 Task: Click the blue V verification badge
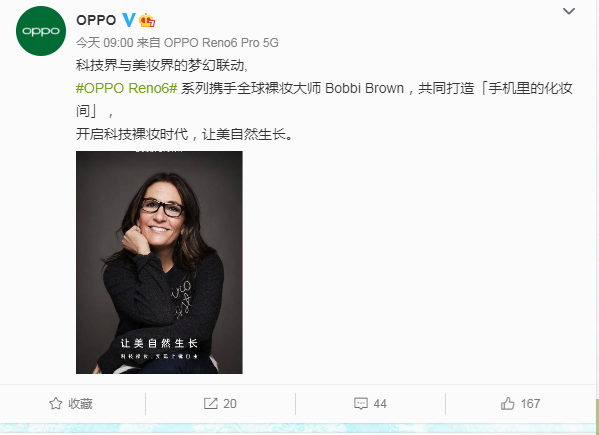click(129, 20)
